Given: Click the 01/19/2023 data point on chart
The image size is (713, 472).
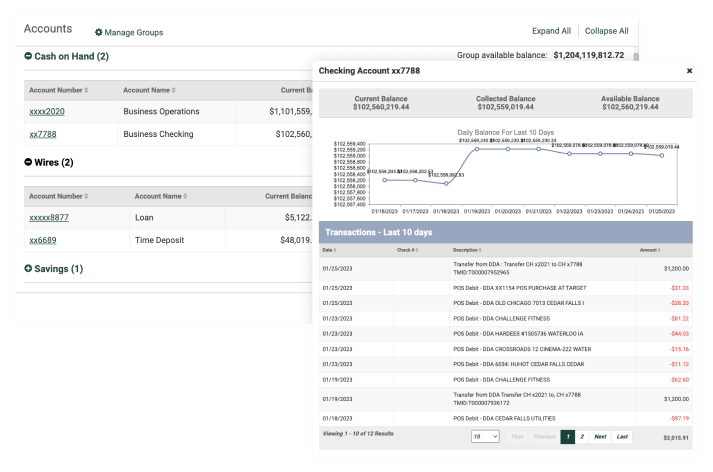Looking at the screenshot, I should pos(478,149).
